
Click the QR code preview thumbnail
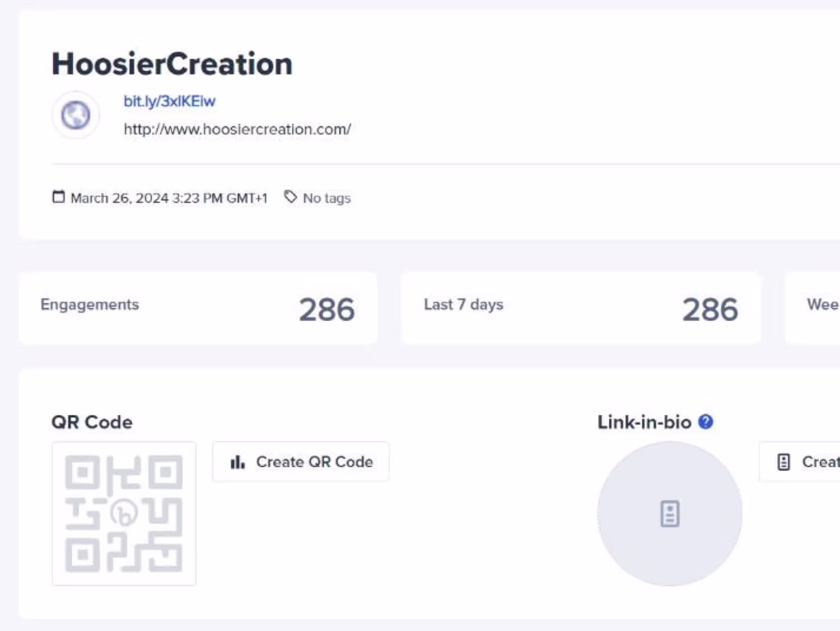click(x=124, y=513)
